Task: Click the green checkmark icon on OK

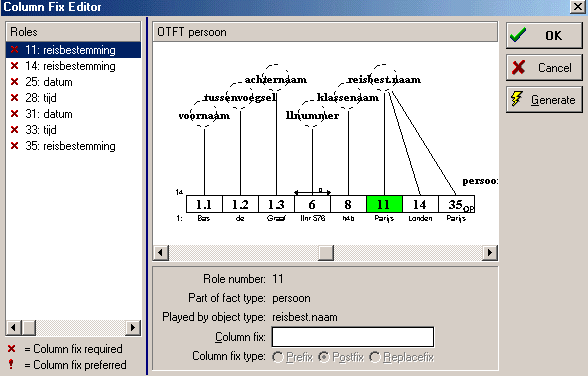Action: click(518, 35)
